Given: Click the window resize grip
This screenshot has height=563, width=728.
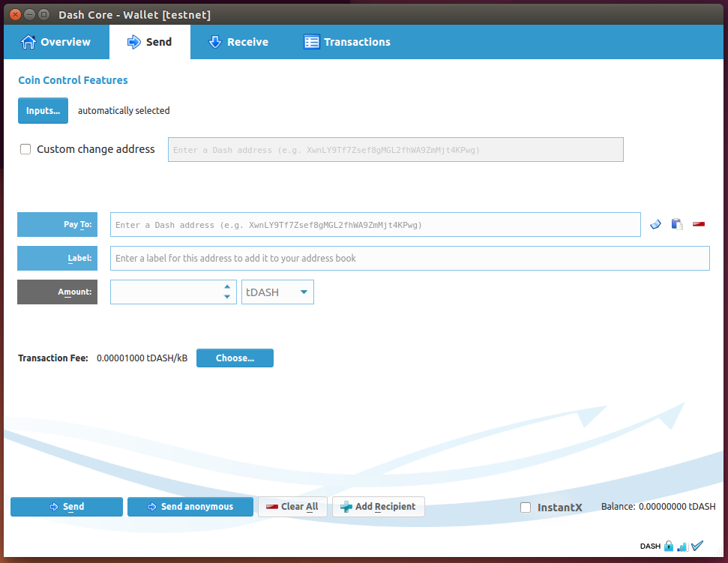Looking at the screenshot, I should tap(719, 553).
